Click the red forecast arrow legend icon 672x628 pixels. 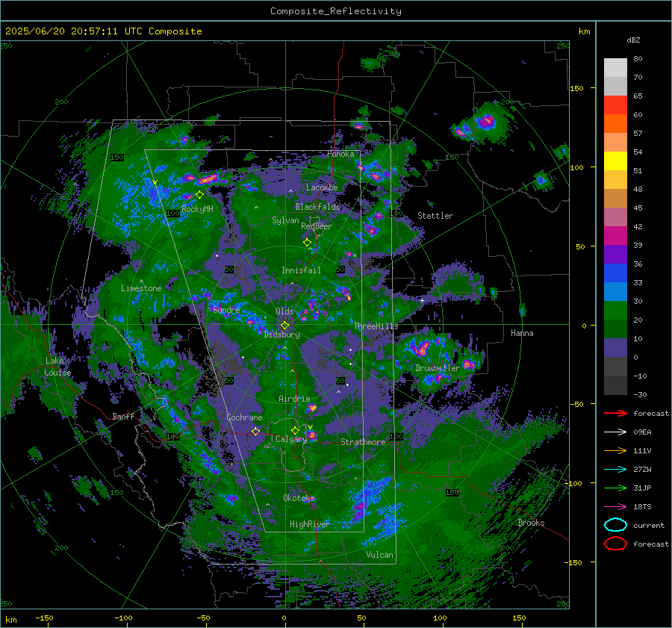615,413
